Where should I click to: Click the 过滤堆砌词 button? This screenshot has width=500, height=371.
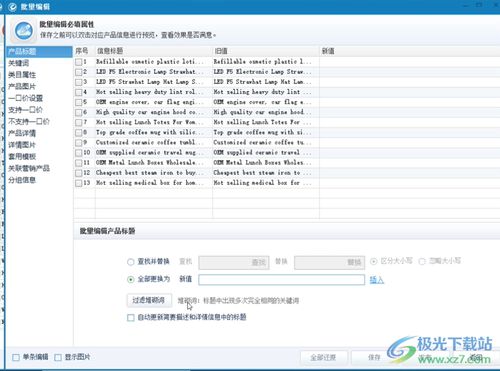tap(149, 300)
